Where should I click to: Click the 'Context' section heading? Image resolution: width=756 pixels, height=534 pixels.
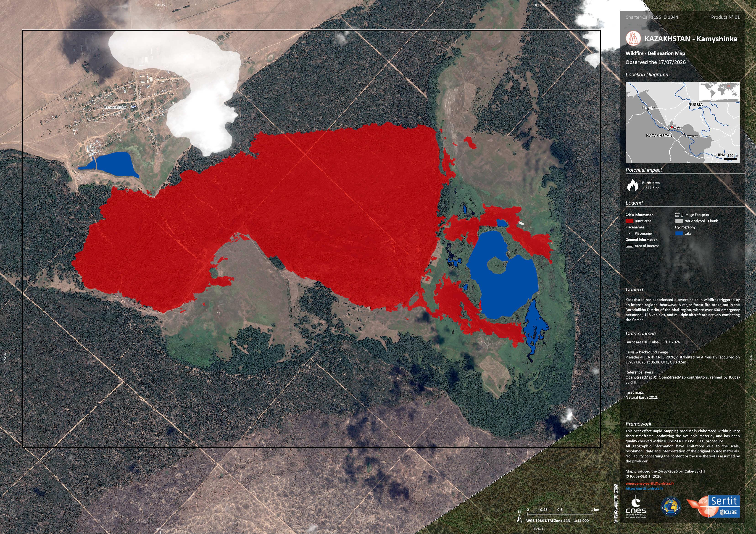pos(635,290)
